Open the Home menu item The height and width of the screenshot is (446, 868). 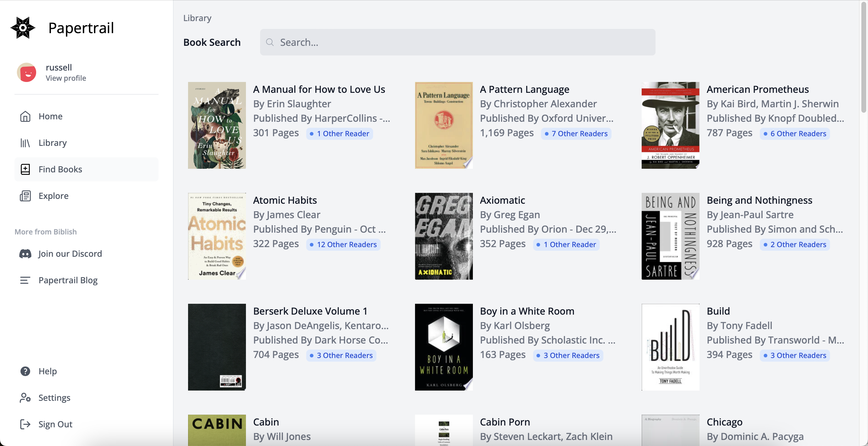coord(86,116)
